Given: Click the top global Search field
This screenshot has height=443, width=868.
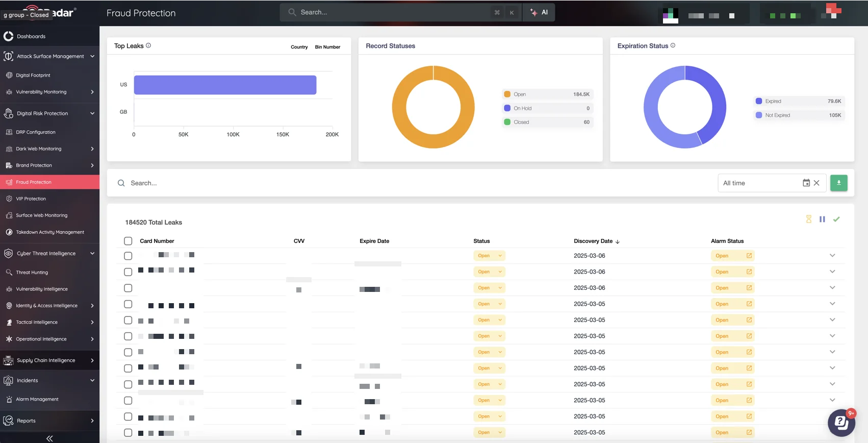Looking at the screenshot, I should click(x=400, y=12).
